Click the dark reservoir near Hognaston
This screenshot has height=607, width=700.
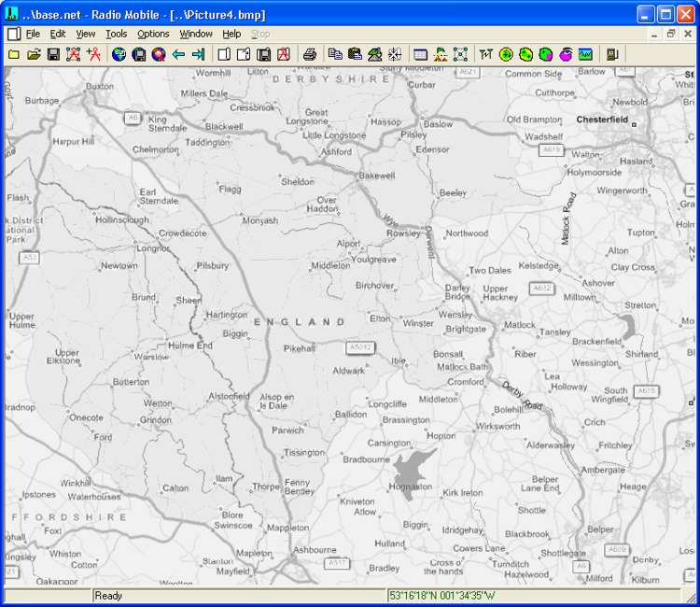412,472
